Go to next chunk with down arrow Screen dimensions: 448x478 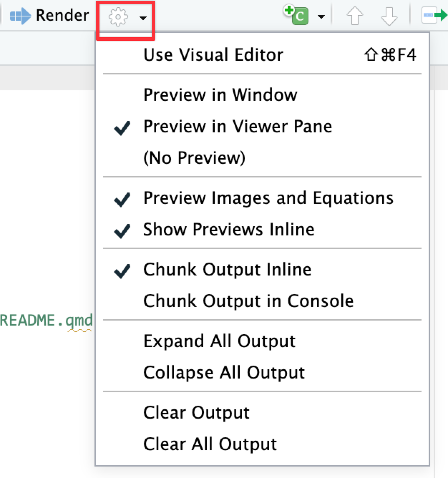(x=389, y=16)
